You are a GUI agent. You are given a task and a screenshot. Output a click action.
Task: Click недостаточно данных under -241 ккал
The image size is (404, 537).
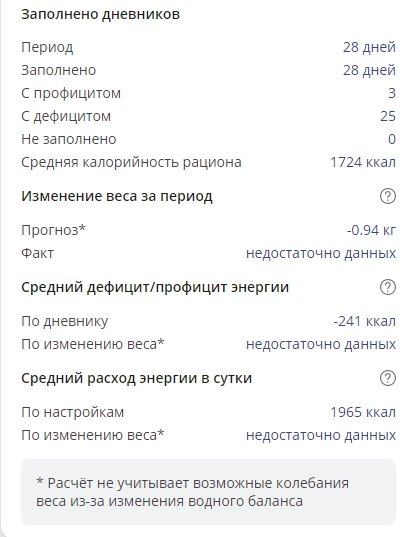tap(321, 344)
